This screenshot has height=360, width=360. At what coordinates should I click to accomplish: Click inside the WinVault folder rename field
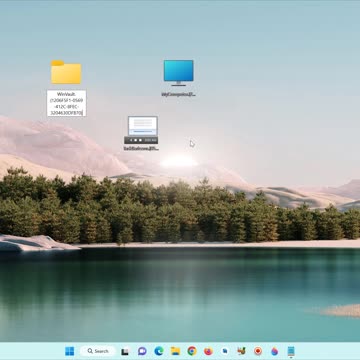pos(66,103)
